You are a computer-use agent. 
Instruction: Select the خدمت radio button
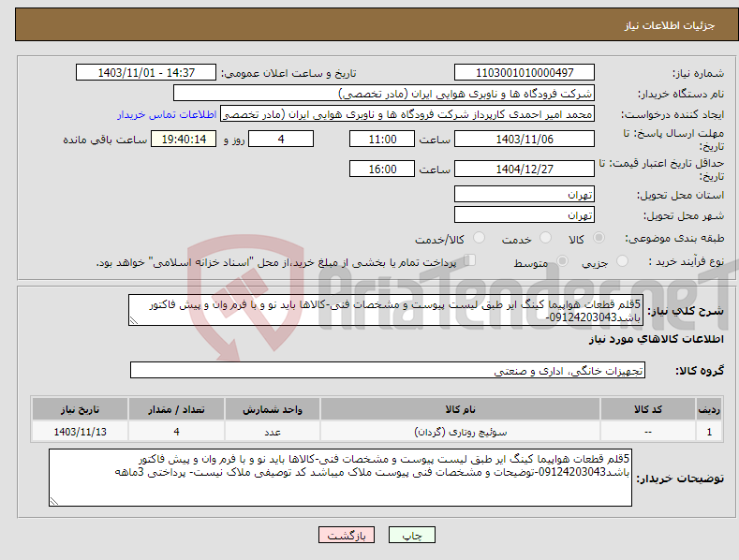tap(545, 238)
